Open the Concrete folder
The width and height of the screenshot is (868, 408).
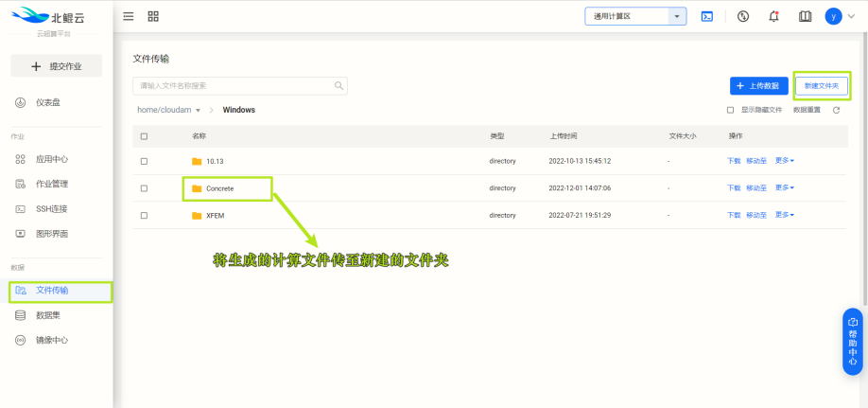219,188
